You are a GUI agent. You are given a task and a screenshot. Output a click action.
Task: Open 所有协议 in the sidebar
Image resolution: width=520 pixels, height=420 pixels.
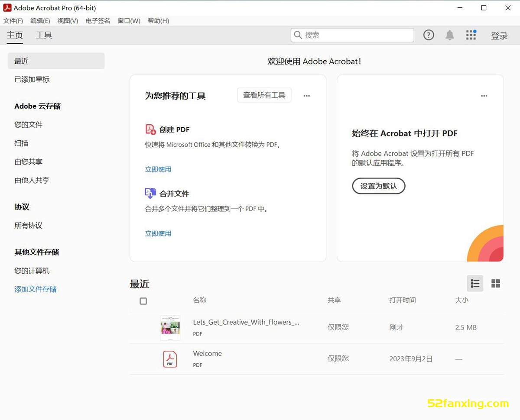point(29,226)
